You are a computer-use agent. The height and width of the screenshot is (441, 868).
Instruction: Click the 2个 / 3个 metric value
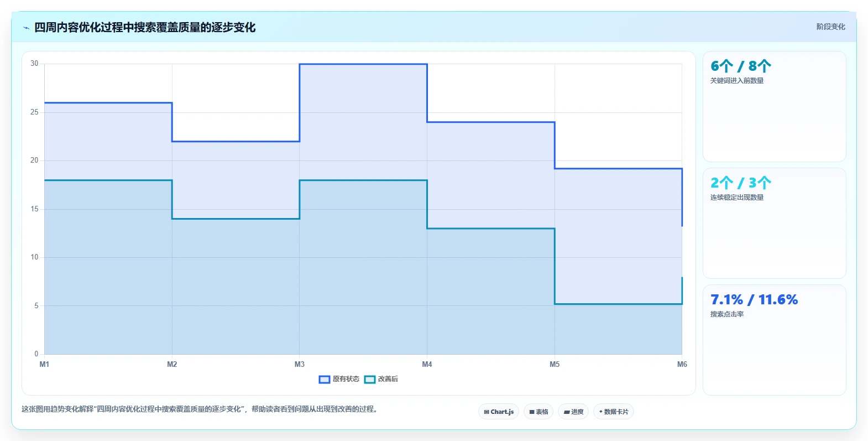click(x=741, y=183)
